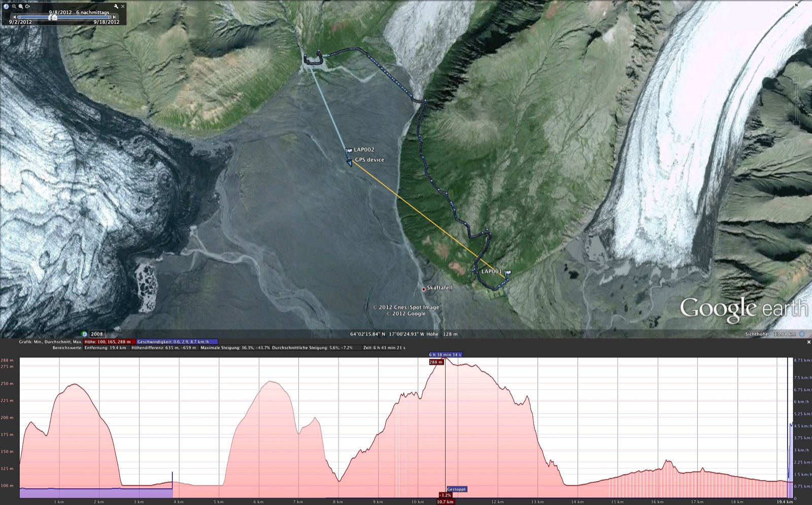Open time animation settings via the loop icon
The image size is (812, 505).
27,7
